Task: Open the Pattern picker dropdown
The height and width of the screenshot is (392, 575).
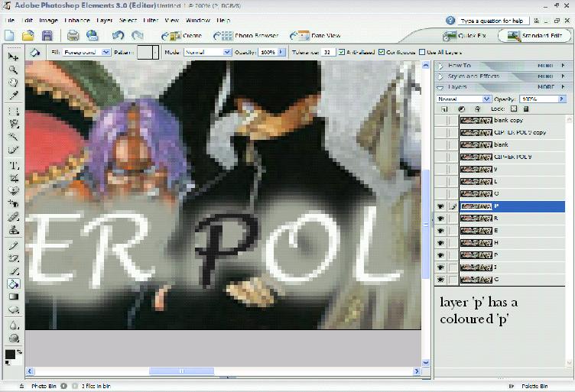Action: [155, 52]
